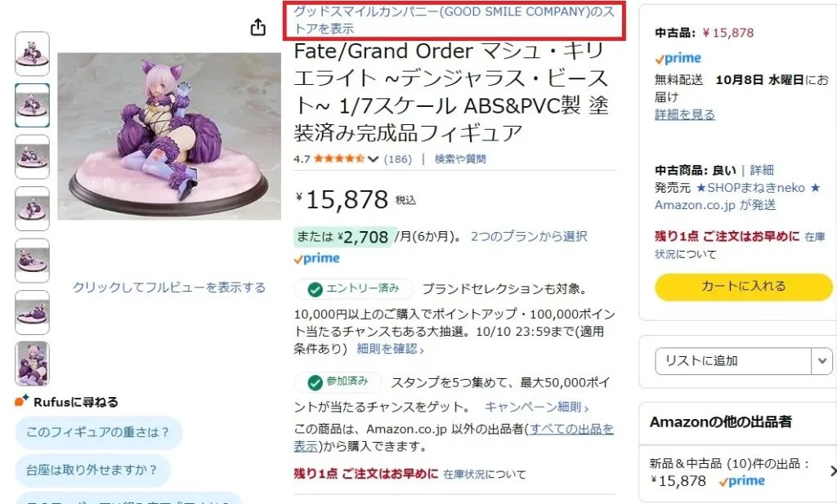837x504 pixels.
Task: Ask Rufus このフィギュアの重さは？
Action: pyautogui.click(x=98, y=433)
